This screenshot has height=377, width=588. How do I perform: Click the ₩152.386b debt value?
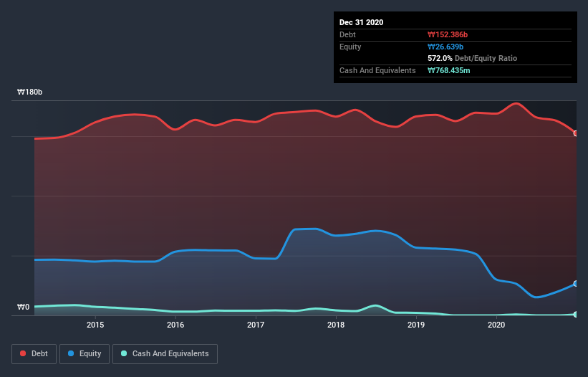coord(448,34)
